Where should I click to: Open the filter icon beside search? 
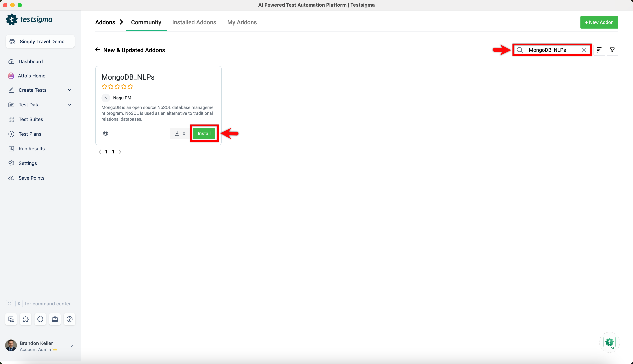pos(612,50)
